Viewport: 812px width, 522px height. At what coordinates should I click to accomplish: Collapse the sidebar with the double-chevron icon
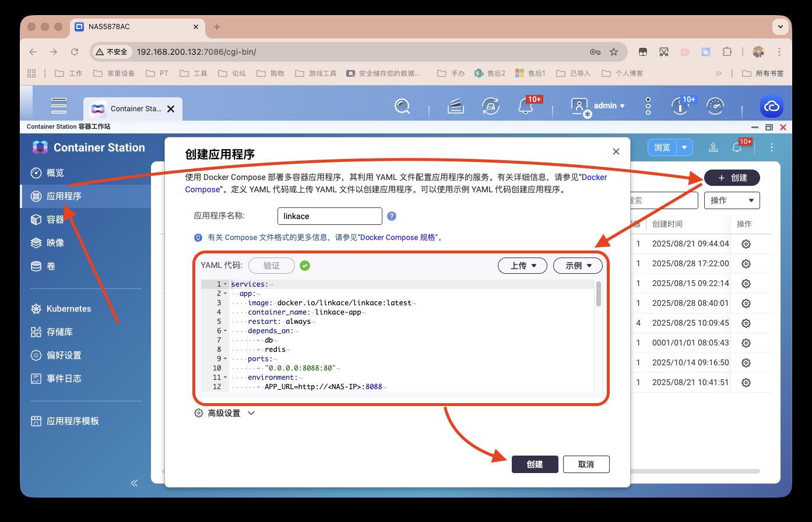click(134, 483)
